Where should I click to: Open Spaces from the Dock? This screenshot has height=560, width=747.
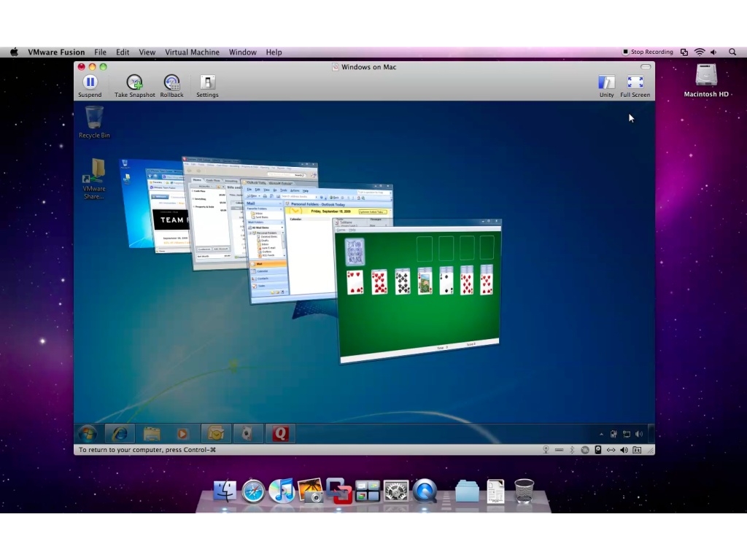368,491
